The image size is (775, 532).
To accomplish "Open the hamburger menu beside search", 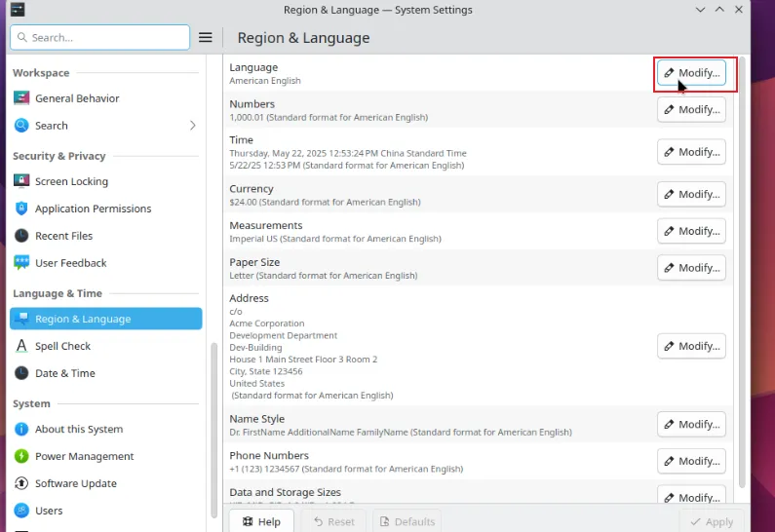I will 206,38.
